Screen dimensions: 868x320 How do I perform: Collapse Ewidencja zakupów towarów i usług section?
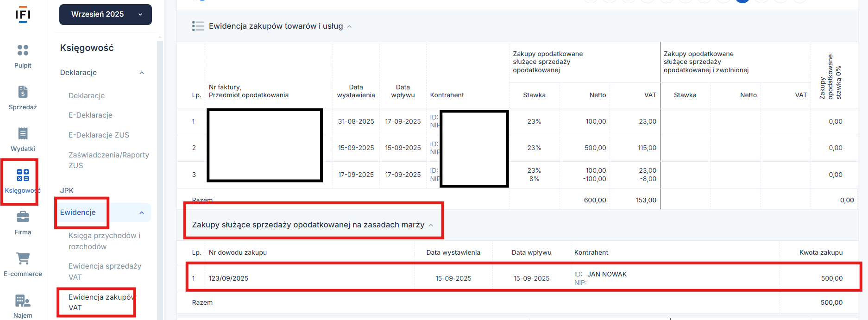pos(349,27)
